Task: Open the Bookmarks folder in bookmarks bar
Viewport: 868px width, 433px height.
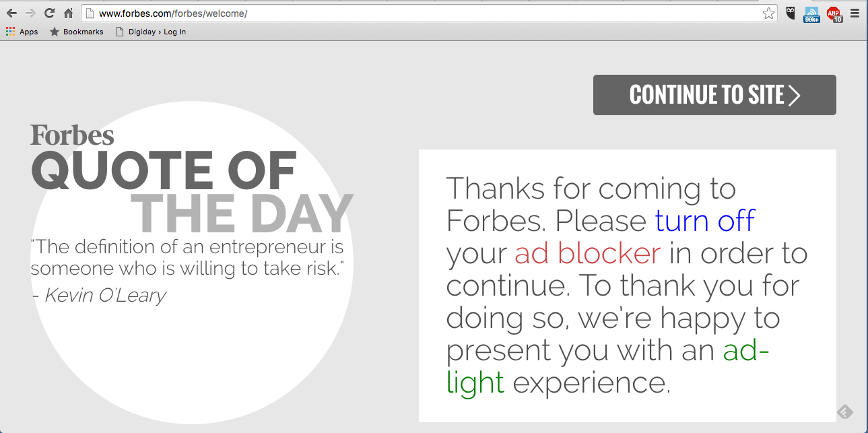Action: click(x=76, y=32)
